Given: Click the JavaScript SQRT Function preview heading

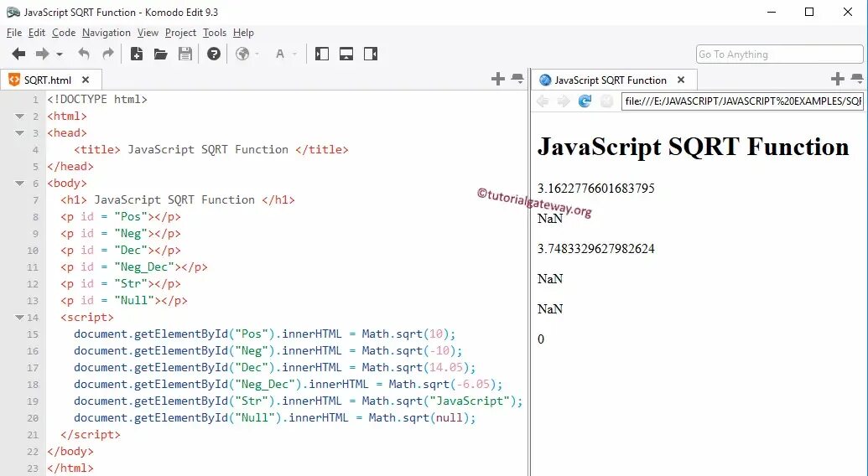Looking at the screenshot, I should [x=693, y=147].
